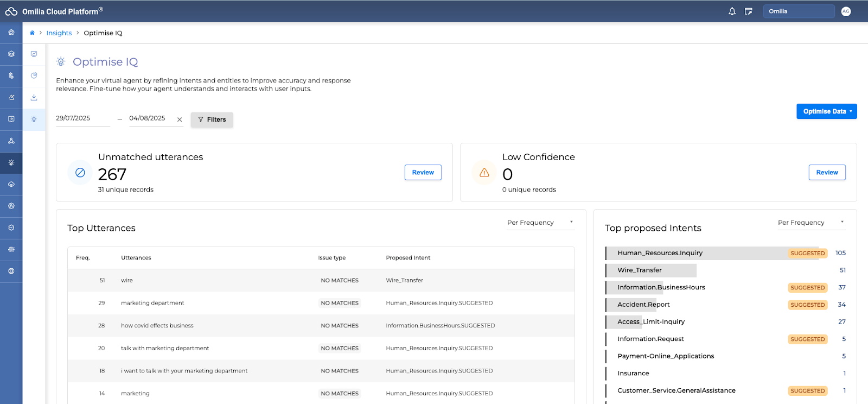Review the Unmatched utterances
Viewport: 868px width, 404px height.
(423, 173)
